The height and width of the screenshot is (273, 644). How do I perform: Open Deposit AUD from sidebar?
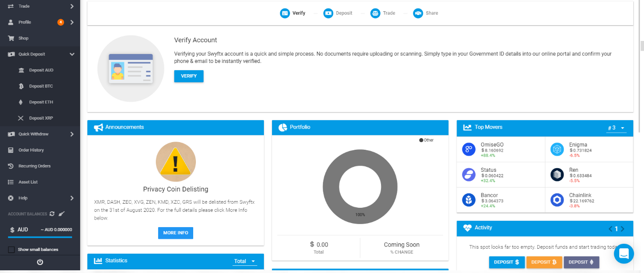41,70
